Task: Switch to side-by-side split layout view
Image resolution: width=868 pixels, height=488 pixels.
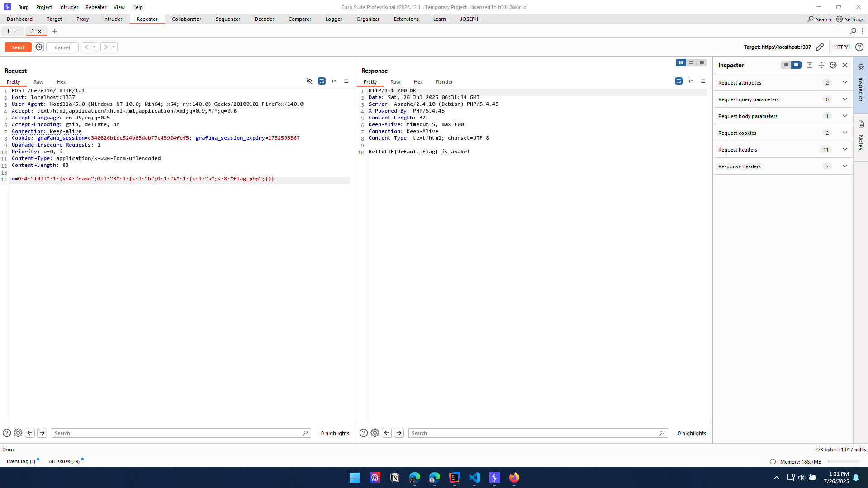Action: (680, 63)
